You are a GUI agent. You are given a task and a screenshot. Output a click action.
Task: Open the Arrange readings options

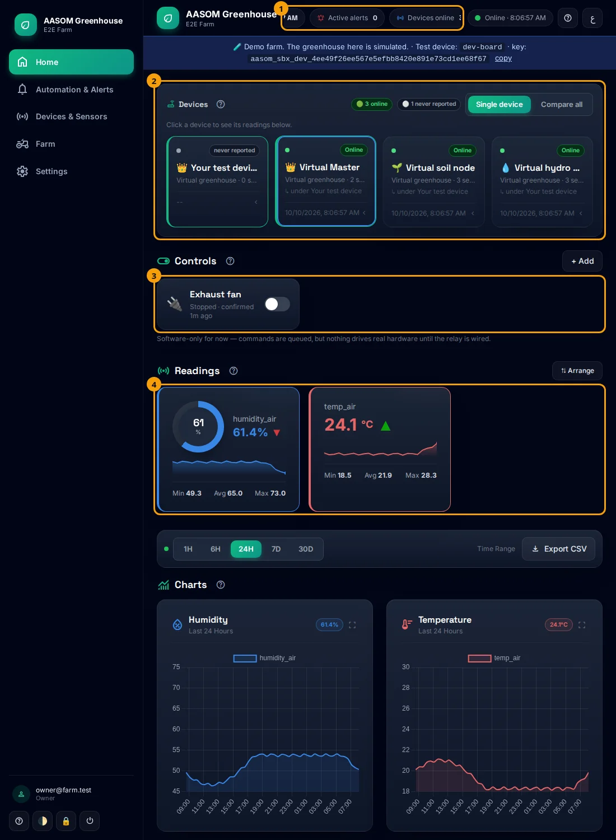tap(577, 371)
